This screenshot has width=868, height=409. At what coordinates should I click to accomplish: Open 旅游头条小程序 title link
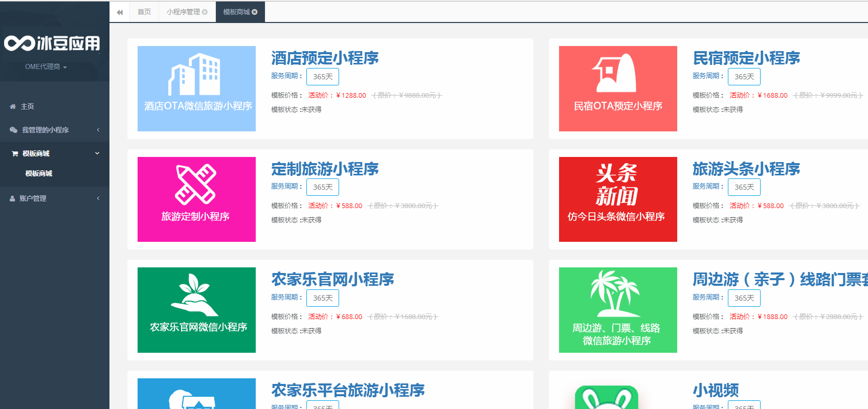[x=746, y=169]
